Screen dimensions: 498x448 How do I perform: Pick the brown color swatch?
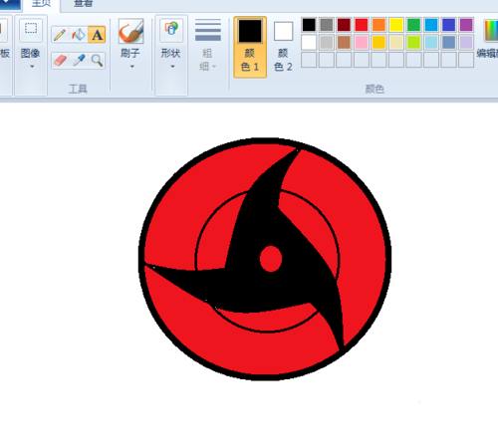point(344,43)
